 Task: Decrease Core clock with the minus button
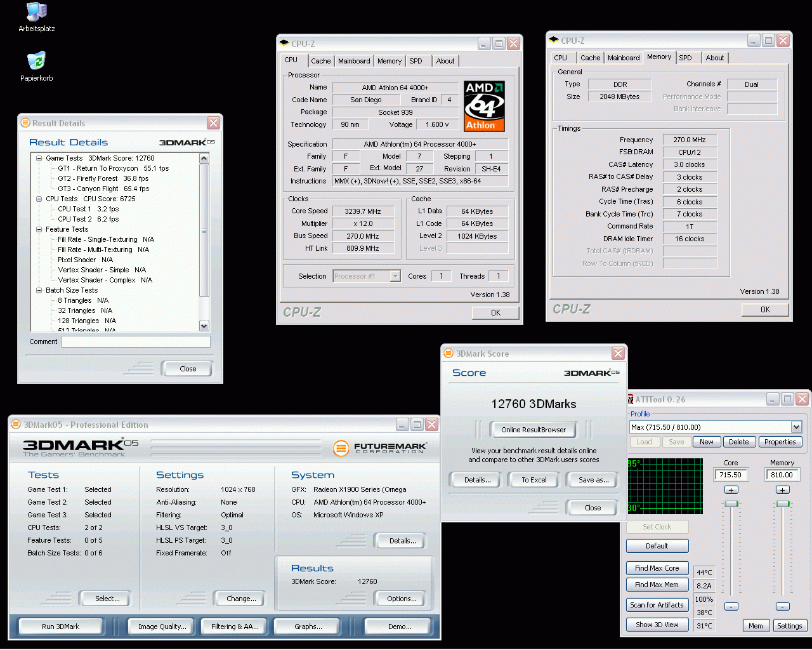coord(731,606)
